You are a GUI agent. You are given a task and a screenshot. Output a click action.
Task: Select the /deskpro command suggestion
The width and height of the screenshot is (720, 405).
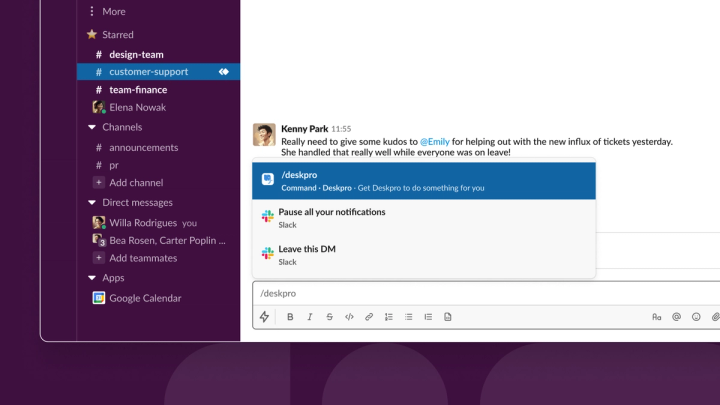[424, 180]
